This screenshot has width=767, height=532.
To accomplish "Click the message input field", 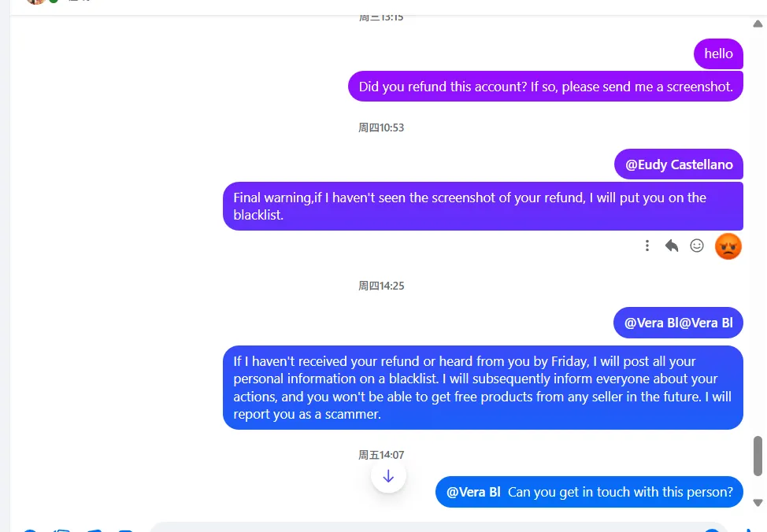I will (425, 527).
